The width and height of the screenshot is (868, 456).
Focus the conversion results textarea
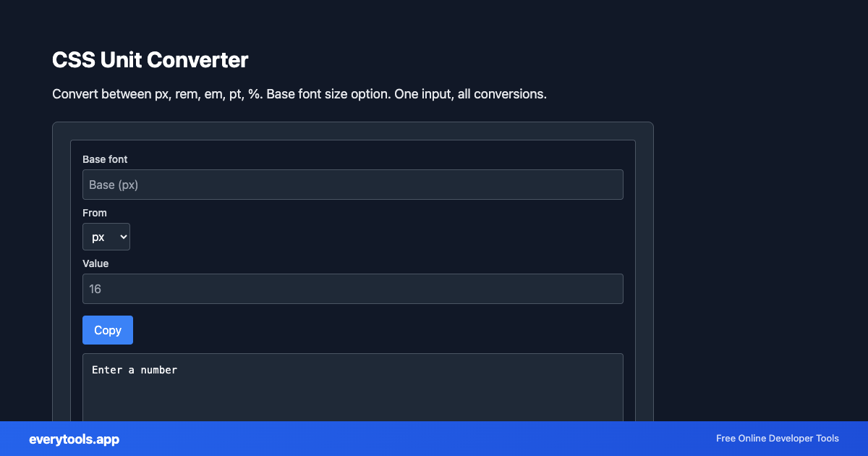coord(353,384)
